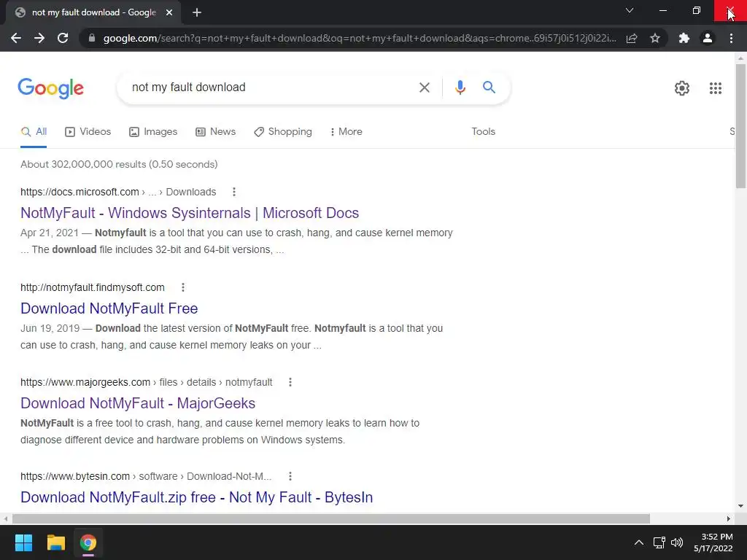
Task: Open NotMyFault Windows Sysinternals Microsoft Docs result
Action: (x=190, y=213)
